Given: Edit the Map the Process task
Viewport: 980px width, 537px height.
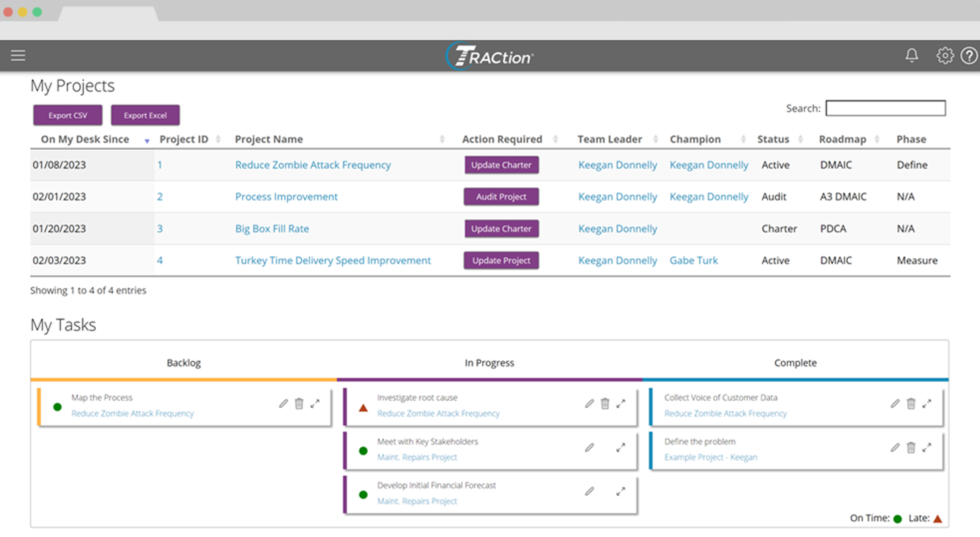Looking at the screenshot, I should pos(283,403).
